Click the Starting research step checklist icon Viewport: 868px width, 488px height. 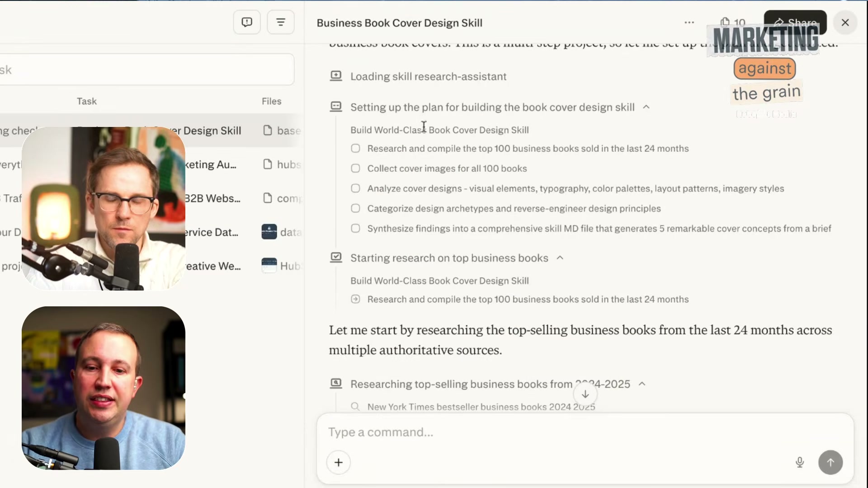pos(335,258)
